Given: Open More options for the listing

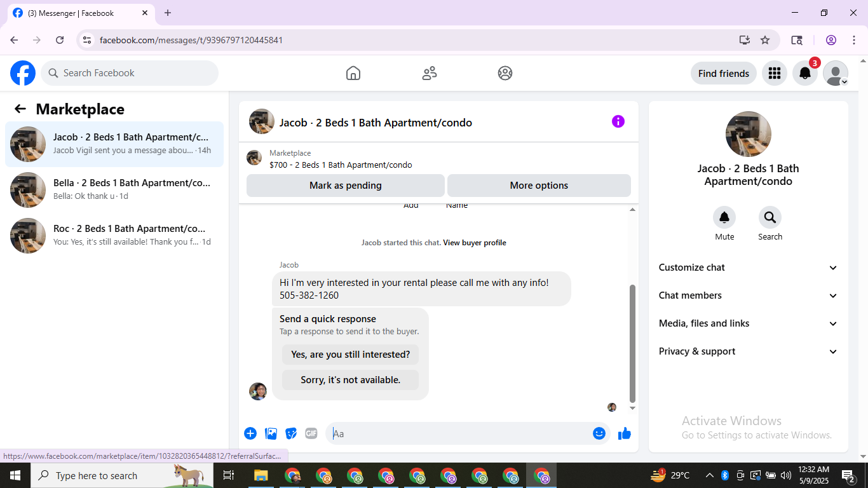Looking at the screenshot, I should coord(539,186).
